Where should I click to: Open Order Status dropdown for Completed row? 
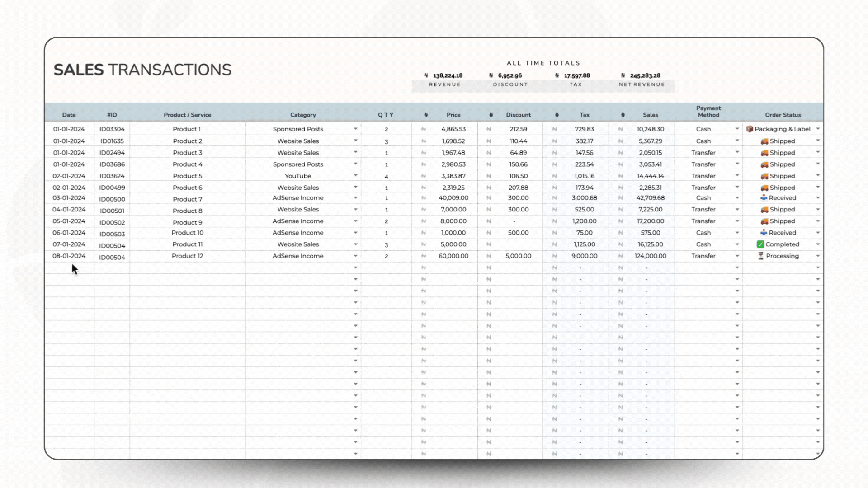(818, 244)
